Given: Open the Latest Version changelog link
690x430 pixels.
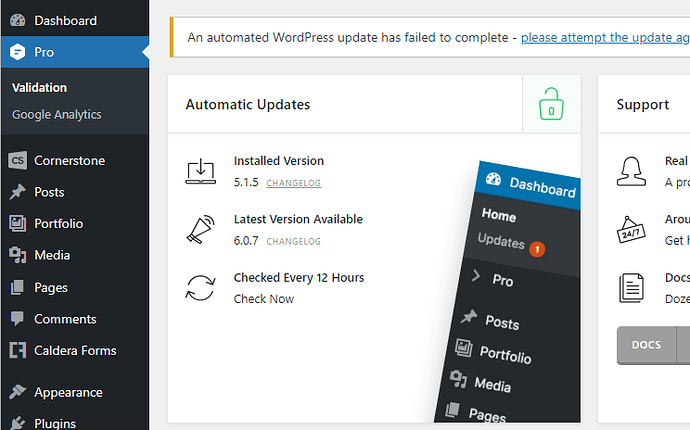Looking at the screenshot, I should pyautogui.click(x=293, y=241).
